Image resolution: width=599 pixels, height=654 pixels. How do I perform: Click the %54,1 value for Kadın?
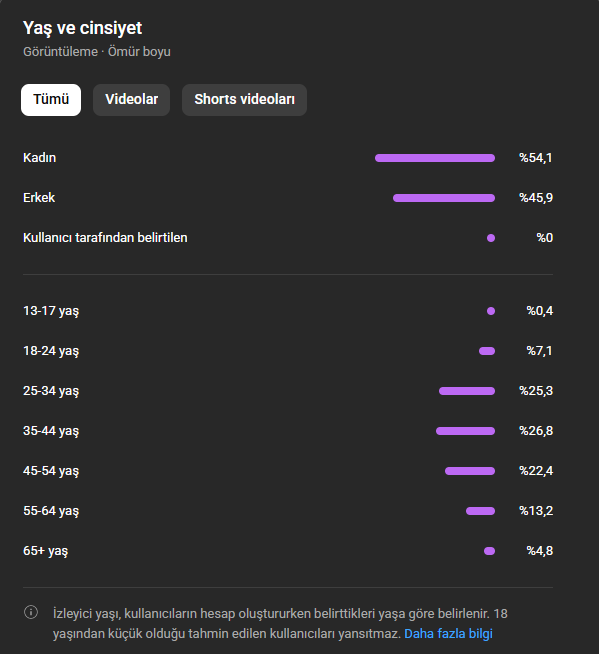tap(536, 158)
